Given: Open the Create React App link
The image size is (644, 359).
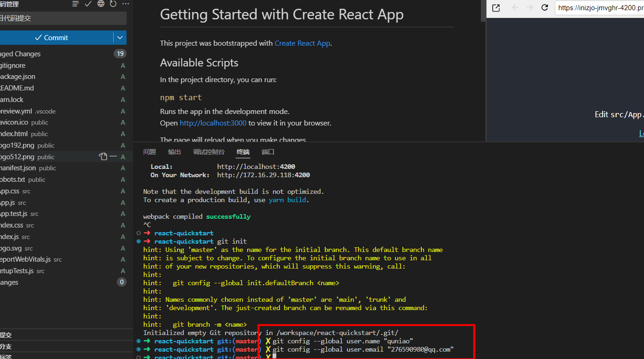Looking at the screenshot, I should coord(303,43).
